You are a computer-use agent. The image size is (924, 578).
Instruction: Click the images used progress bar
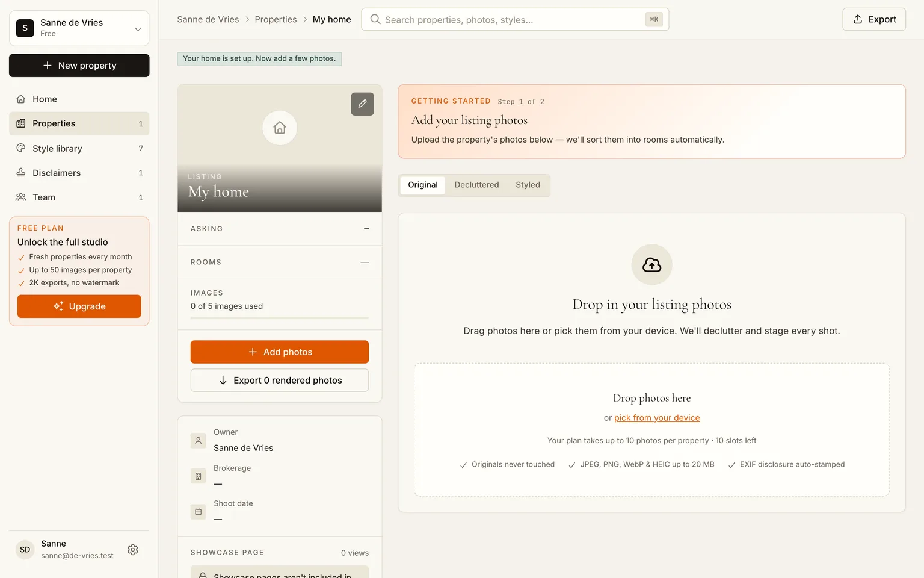[280, 318]
